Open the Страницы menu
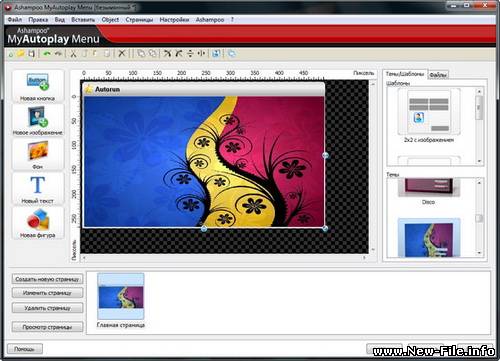The image size is (500, 361). point(139,20)
